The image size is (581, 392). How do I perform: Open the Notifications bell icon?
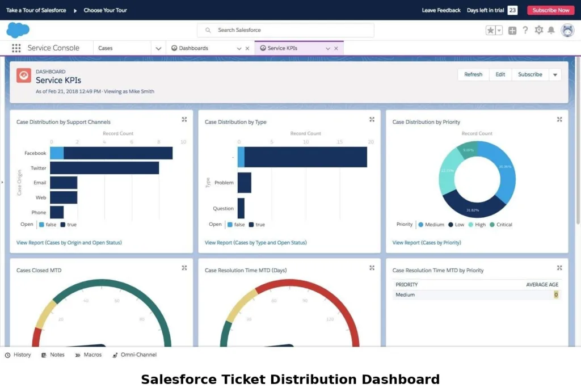[x=551, y=31]
